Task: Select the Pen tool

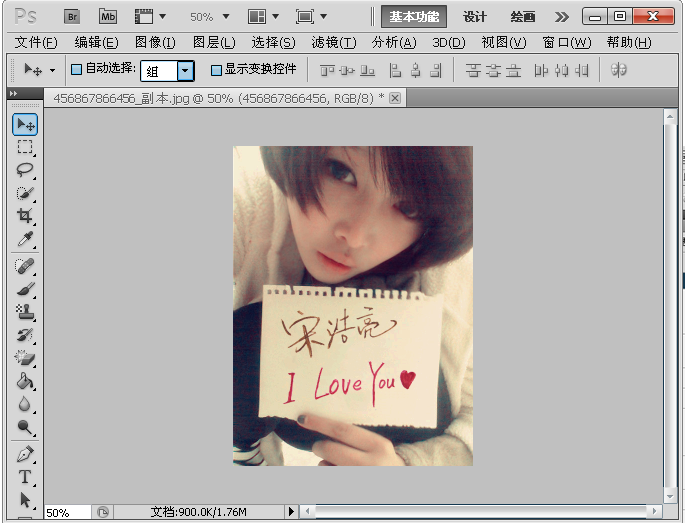Action: click(x=25, y=453)
